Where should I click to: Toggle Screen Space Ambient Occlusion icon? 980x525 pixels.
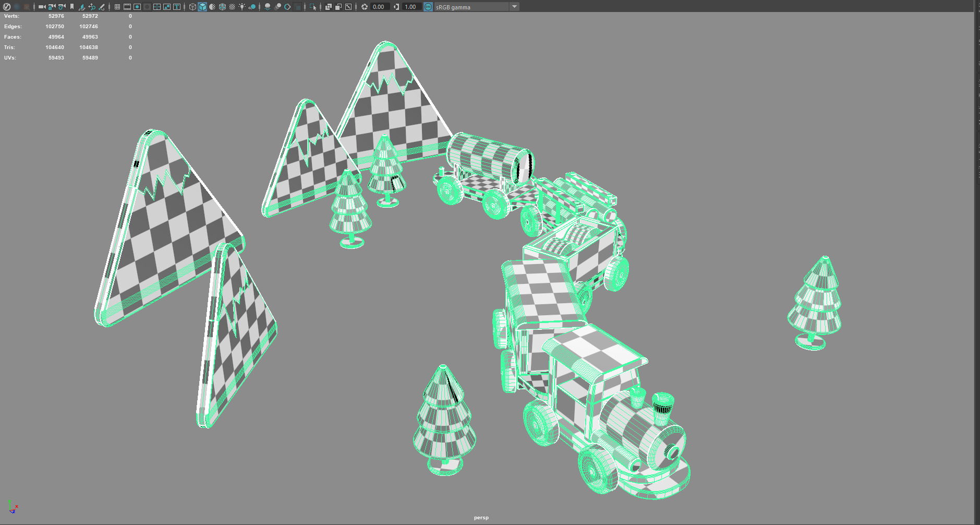point(268,7)
